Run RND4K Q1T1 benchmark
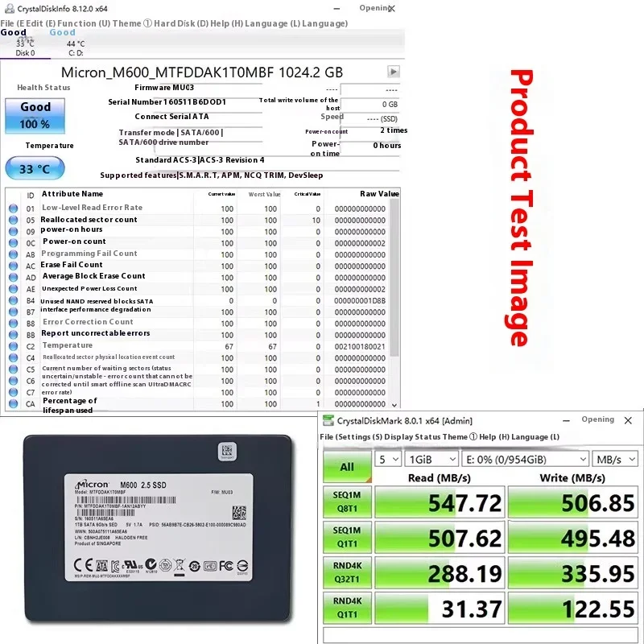This screenshot has width=644, height=644. [x=347, y=608]
